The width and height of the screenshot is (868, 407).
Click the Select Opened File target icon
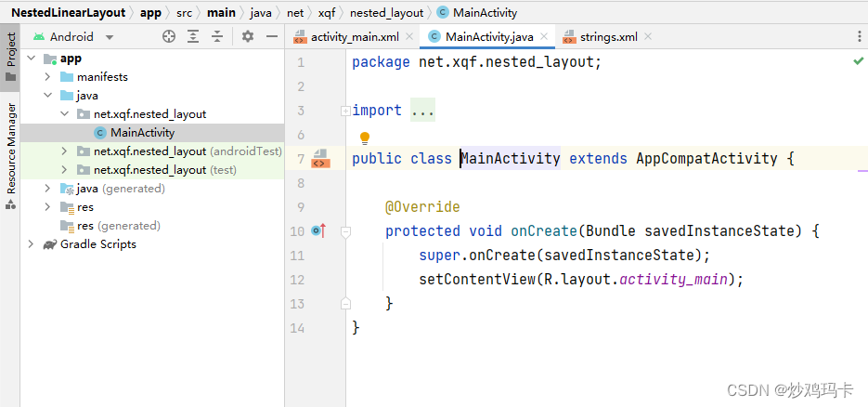pyautogui.click(x=169, y=37)
